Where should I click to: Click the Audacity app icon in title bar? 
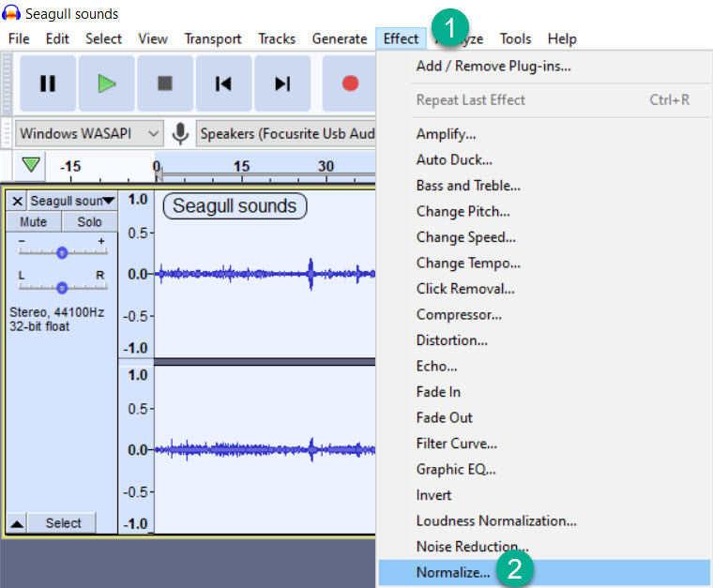click(x=11, y=13)
